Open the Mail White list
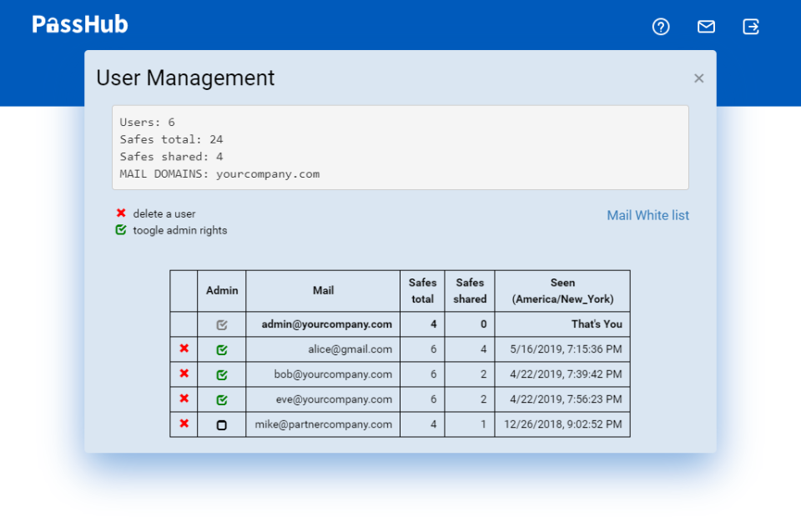Image resolution: width=801 pixels, height=532 pixels. (x=647, y=215)
